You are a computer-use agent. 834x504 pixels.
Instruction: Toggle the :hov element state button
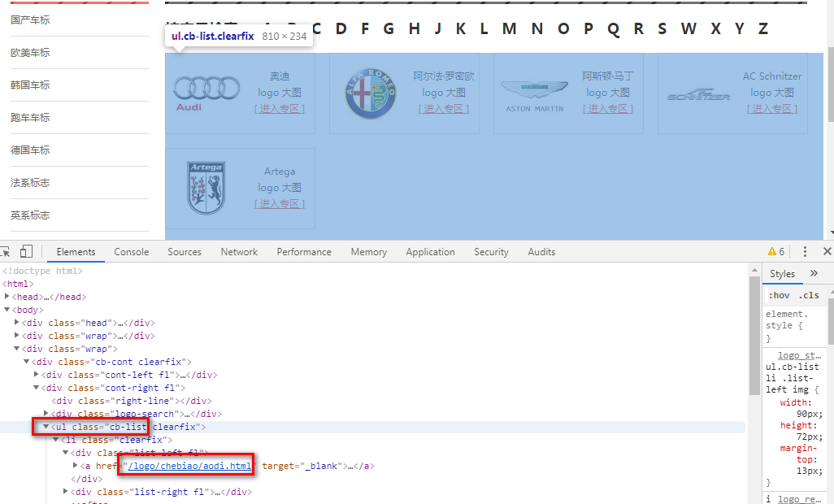coord(779,295)
